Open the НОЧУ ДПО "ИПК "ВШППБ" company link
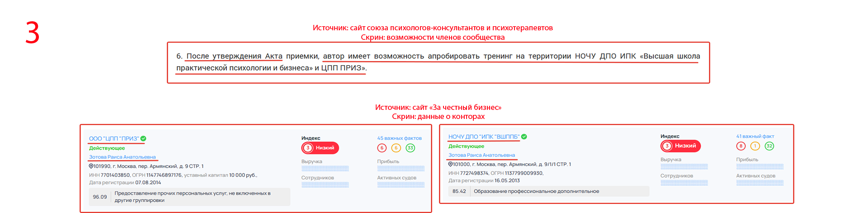 [x=484, y=137]
